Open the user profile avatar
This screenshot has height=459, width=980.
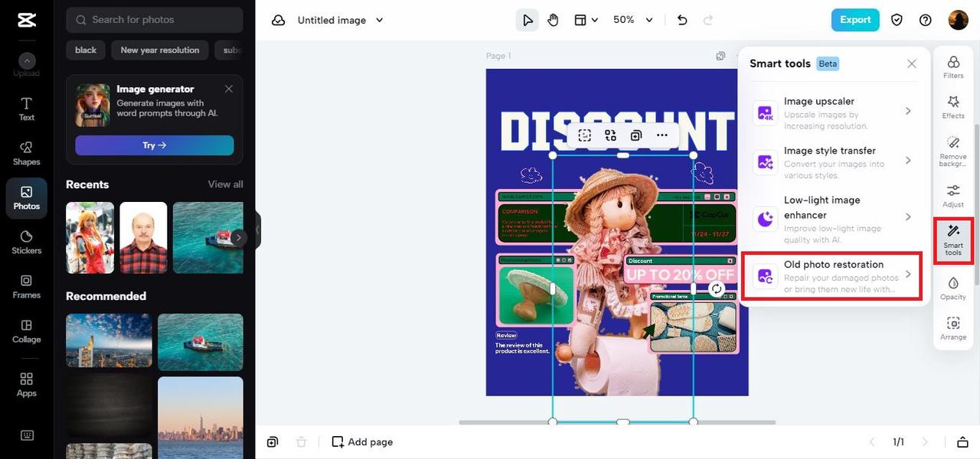click(958, 20)
